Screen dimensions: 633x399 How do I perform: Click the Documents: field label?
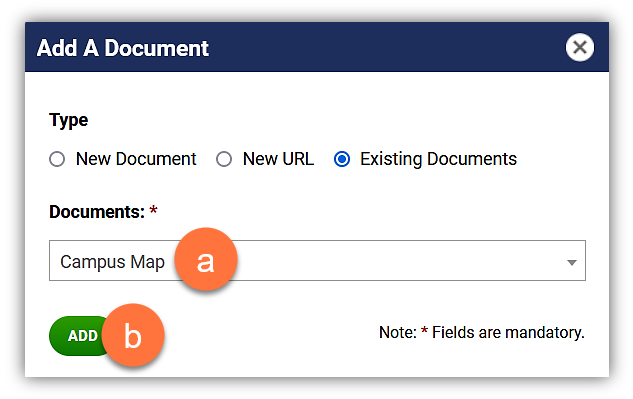97,212
